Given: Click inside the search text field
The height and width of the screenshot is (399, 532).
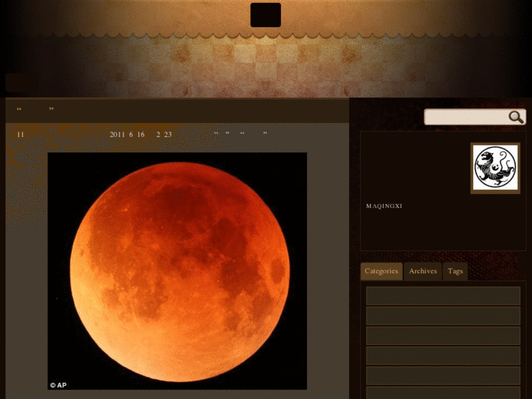Looking at the screenshot, I should point(465,117).
